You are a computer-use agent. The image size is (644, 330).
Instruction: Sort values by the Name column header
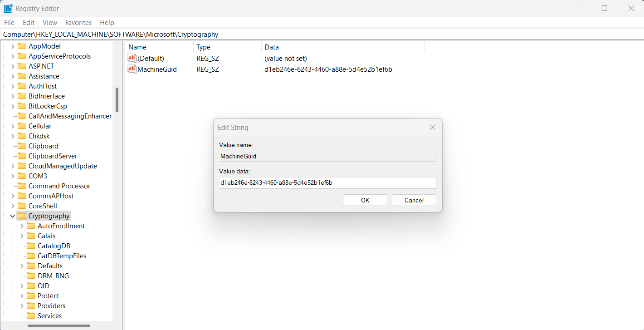click(160, 47)
